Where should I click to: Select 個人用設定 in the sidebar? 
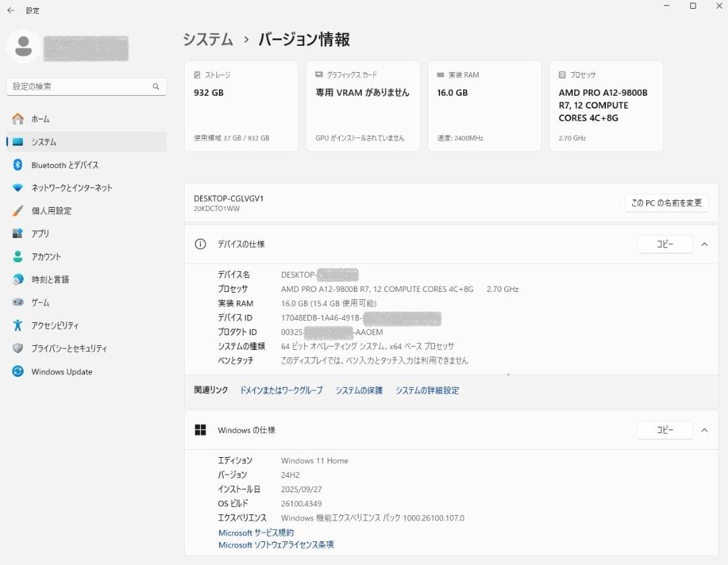click(x=86, y=211)
